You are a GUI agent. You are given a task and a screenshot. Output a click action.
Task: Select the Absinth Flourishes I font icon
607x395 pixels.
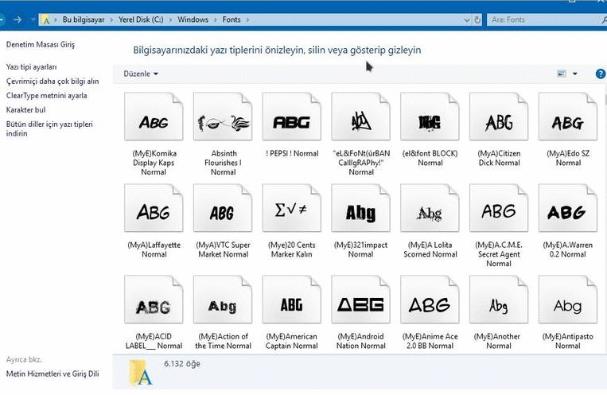coord(223,117)
